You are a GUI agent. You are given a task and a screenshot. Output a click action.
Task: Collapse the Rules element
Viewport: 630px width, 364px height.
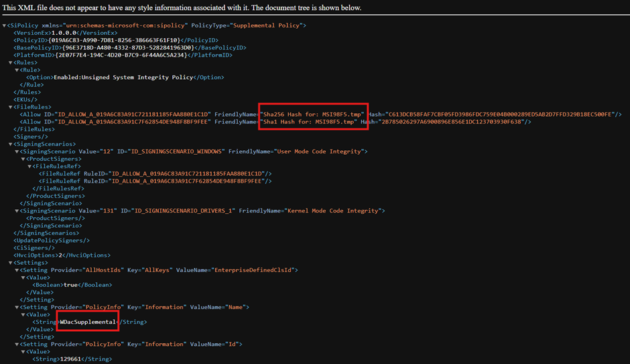pos(11,62)
